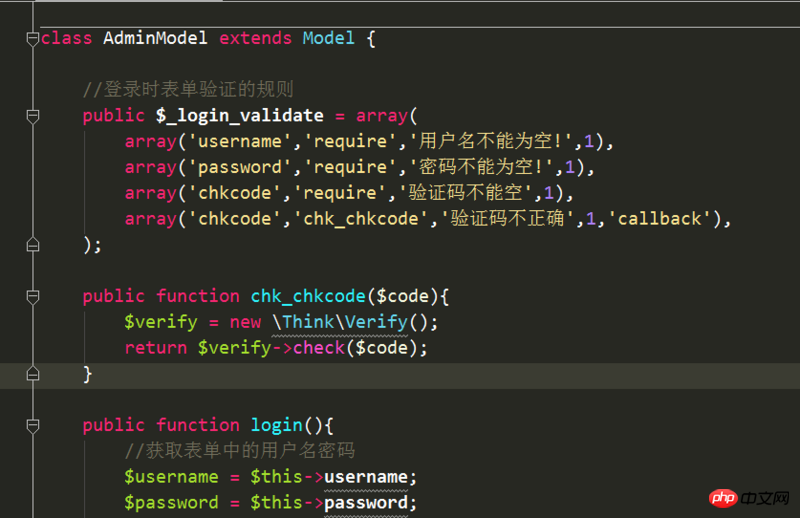Image resolution: width=800 pixels, height=518 pixels.
Task: Click the chk_chkcode function name definition
Action: click(308, 297)
